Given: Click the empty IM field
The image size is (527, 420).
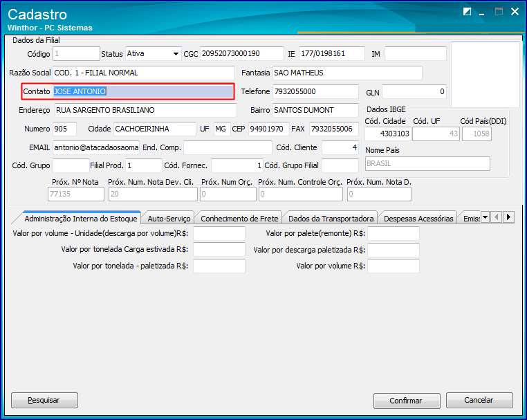Looking at the screenshot, I should pyautogui.click(x=416, y=54).
